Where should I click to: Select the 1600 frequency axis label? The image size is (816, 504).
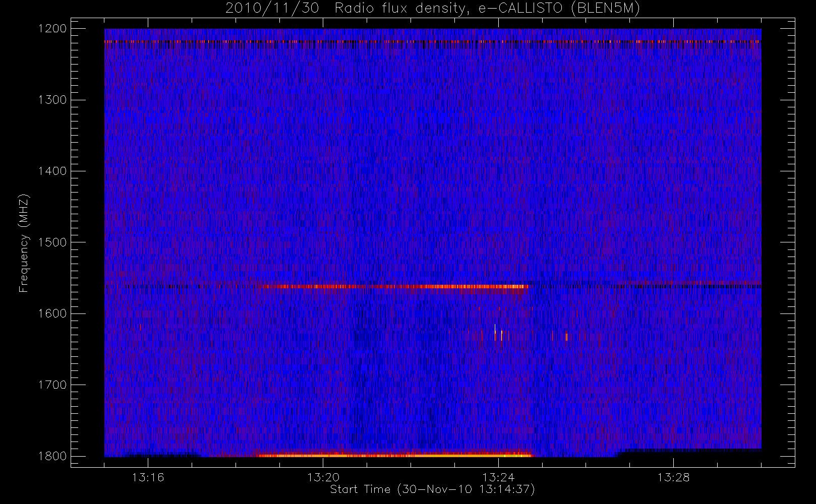tap(52, 313)
